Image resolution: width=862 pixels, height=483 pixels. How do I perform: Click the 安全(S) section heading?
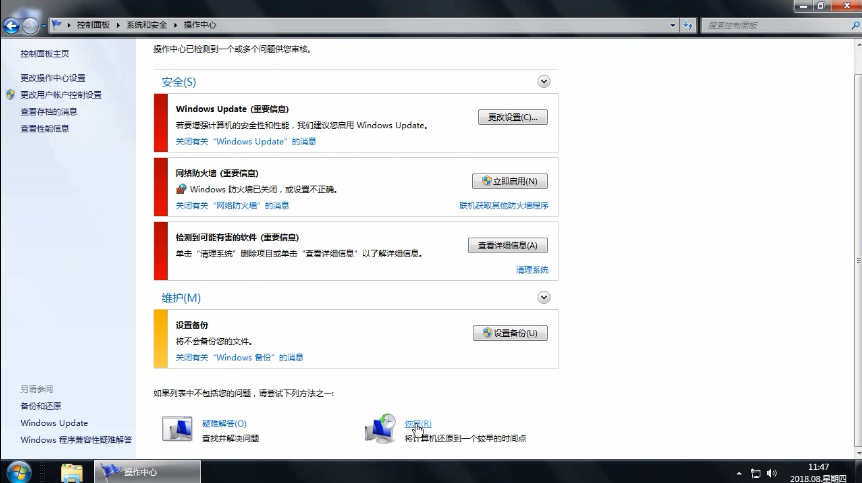coord(179,82)
